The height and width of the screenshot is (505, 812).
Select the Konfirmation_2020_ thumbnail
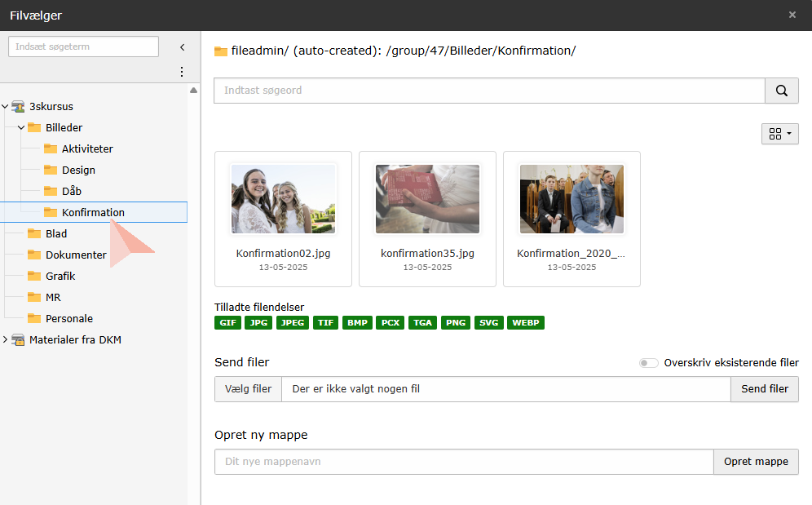point(571,199)
